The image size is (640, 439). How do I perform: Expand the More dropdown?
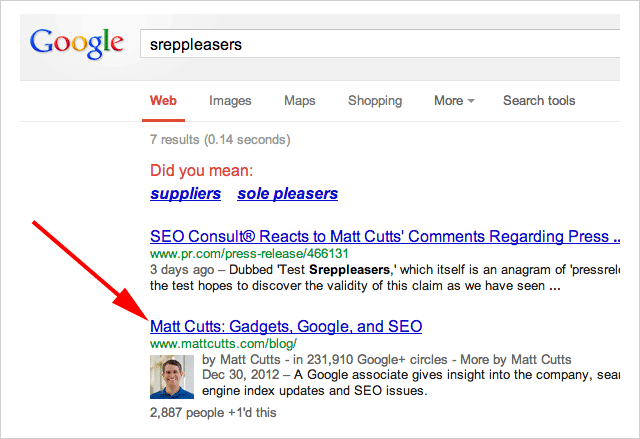tap(453, 101)
